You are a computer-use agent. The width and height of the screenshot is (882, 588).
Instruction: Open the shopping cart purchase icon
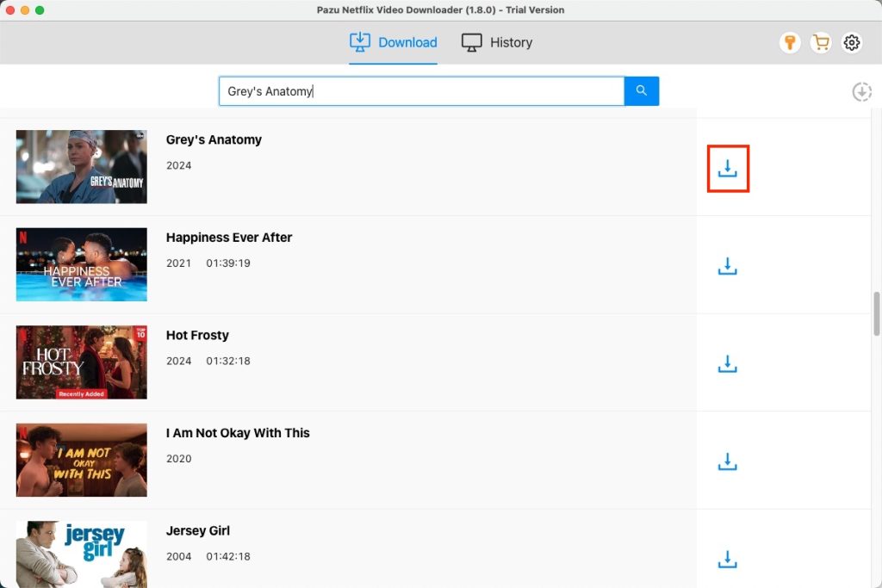point(821,42)
